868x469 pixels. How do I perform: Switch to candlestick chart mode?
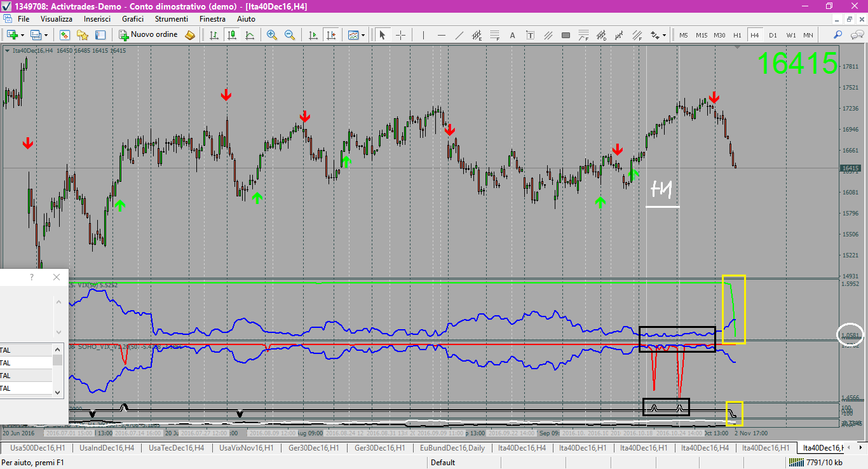(x=232, y=35)
